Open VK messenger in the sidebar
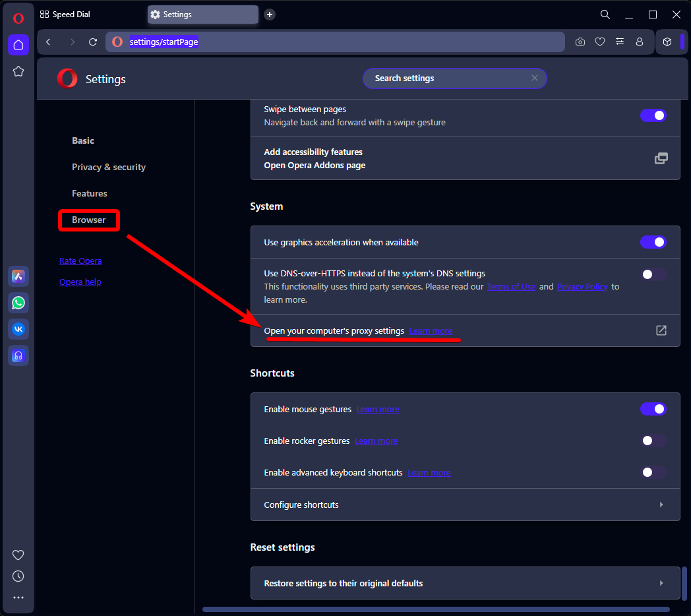Viewport: 691px width, 616px height. click(x=18, y=329)
